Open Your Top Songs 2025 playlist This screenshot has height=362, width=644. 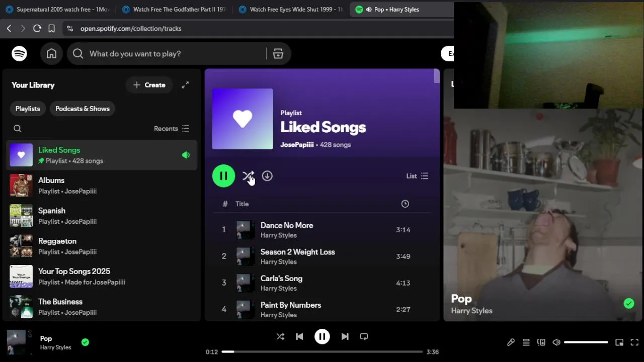pos(102,277)
